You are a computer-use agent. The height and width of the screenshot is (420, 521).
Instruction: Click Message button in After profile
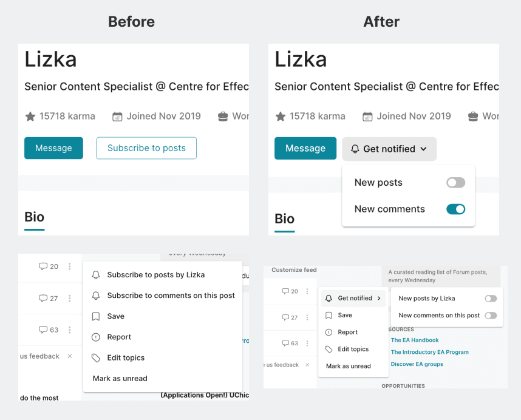click(x=305, y=148)
